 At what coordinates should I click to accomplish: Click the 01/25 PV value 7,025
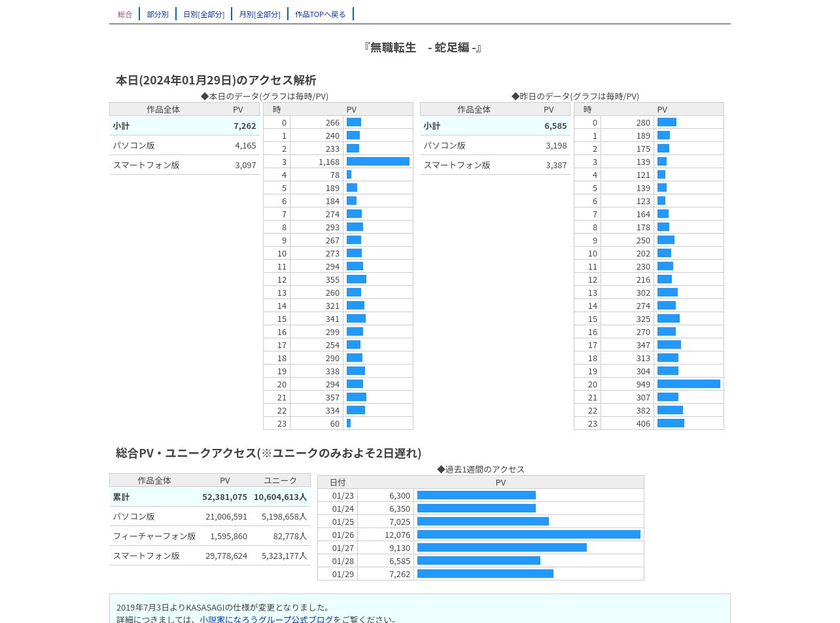click(x=400, y=522)
